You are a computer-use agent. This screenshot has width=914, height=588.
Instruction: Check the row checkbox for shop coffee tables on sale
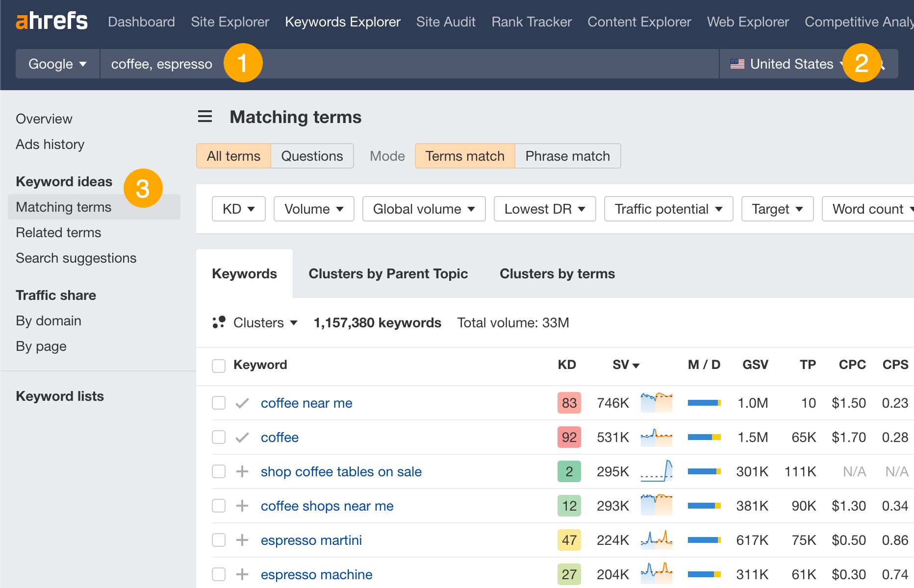(218, 471)
